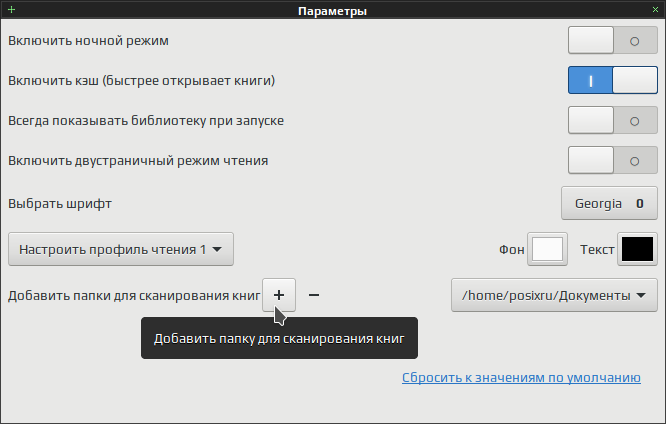Viewport: 666px width, 424px height.
Task: Pick the white background color swatch
Action: pos(547,249)
